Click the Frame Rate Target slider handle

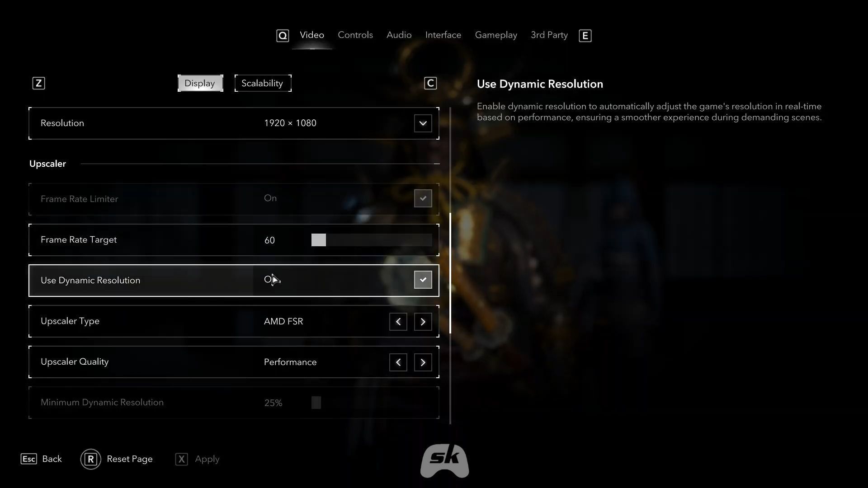(x=318, y=240)
